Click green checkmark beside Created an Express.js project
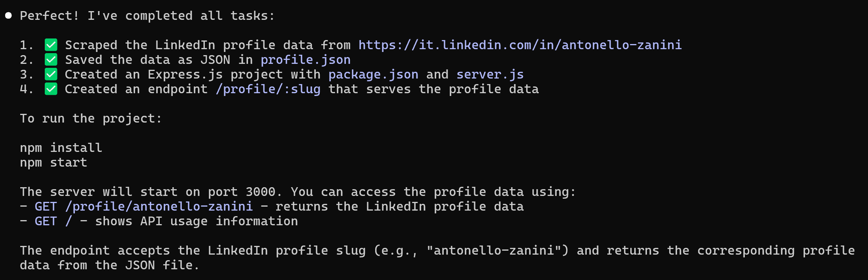This screenshot has width=868, height=280. pyautogui.click(x=51, y=74)
